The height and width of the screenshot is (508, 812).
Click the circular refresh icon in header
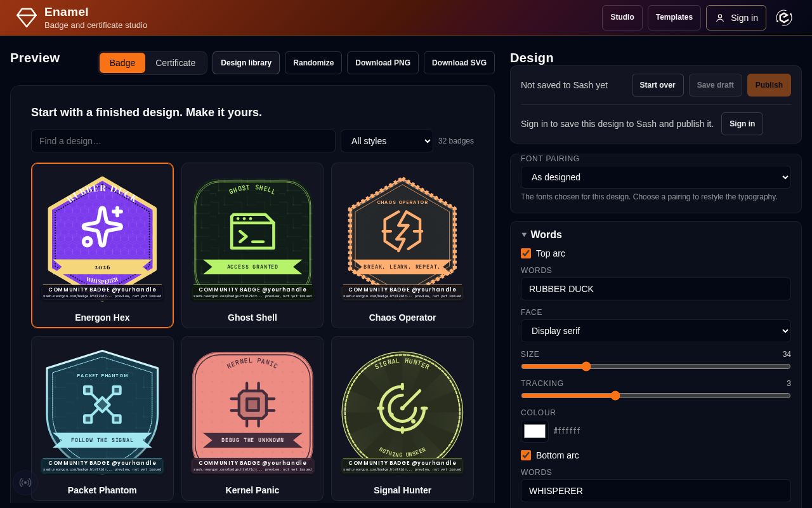784,18
